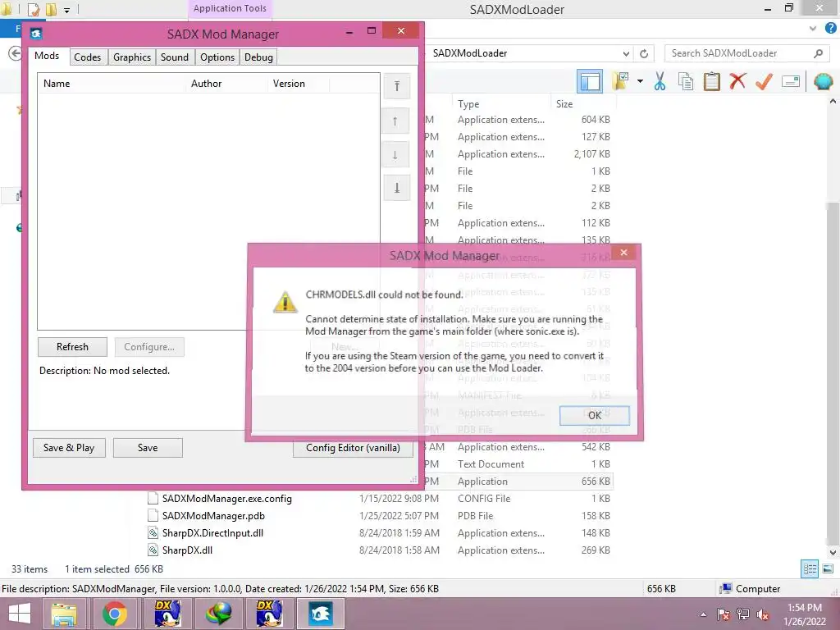Image resolution: width=840 pixels, height=630 pixels.
Task: Open the first Sonic DX taskbar icon
Action: 167,614
